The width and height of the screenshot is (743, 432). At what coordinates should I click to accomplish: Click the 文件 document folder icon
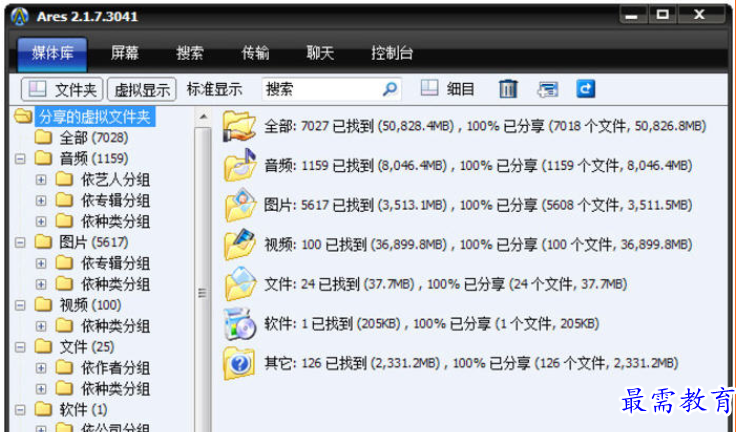click(240, 284)
